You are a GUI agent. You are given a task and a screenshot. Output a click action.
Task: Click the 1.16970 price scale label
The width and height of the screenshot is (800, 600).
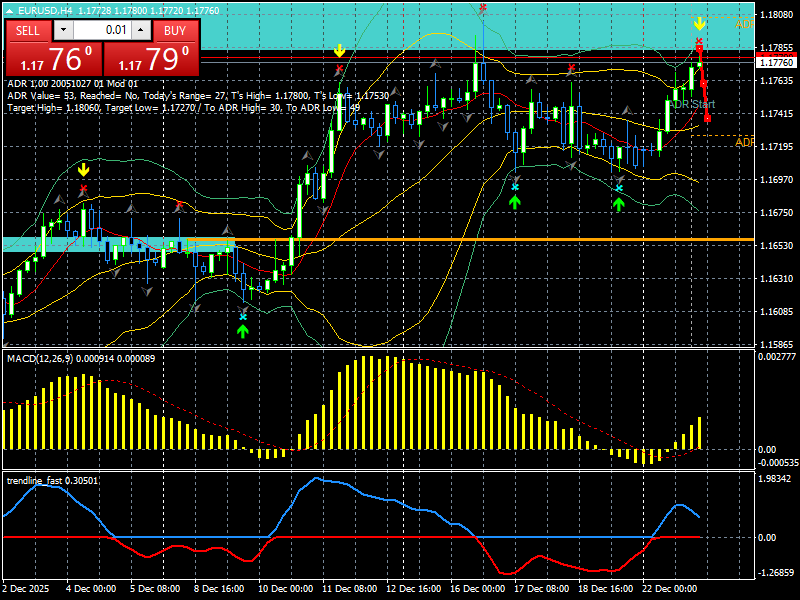click(x=777, y=180)
